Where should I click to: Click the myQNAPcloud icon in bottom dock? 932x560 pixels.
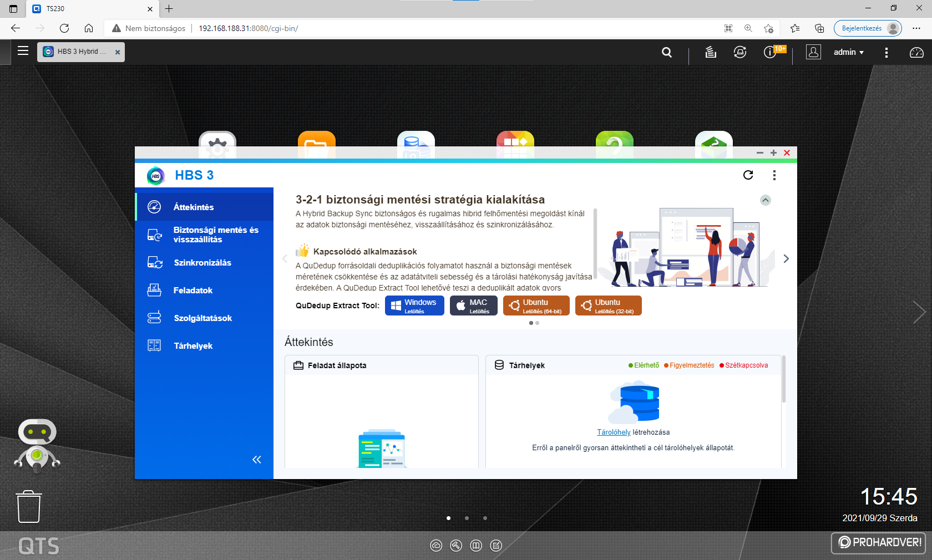[436, 546]
